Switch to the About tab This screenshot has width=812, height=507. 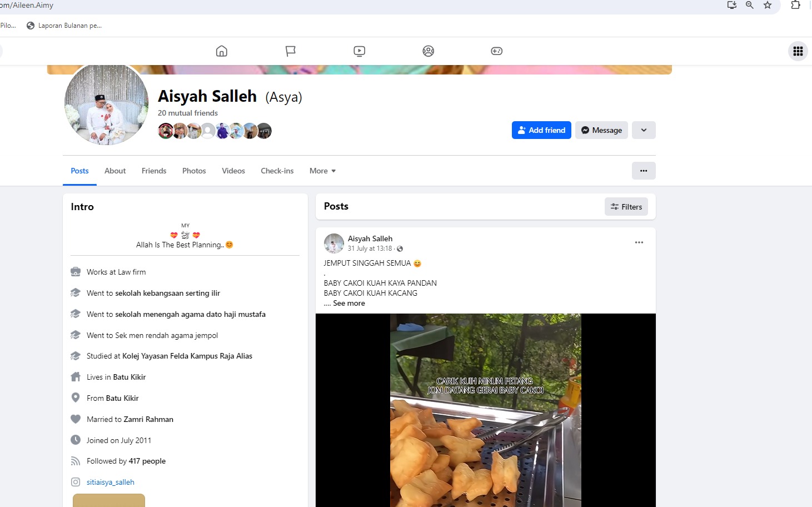115,171
